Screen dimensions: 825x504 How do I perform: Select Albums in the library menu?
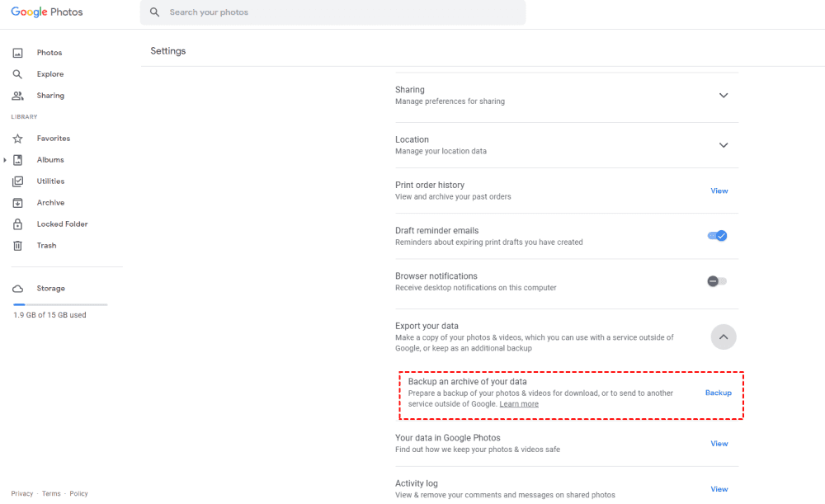(x=49, y=160)
